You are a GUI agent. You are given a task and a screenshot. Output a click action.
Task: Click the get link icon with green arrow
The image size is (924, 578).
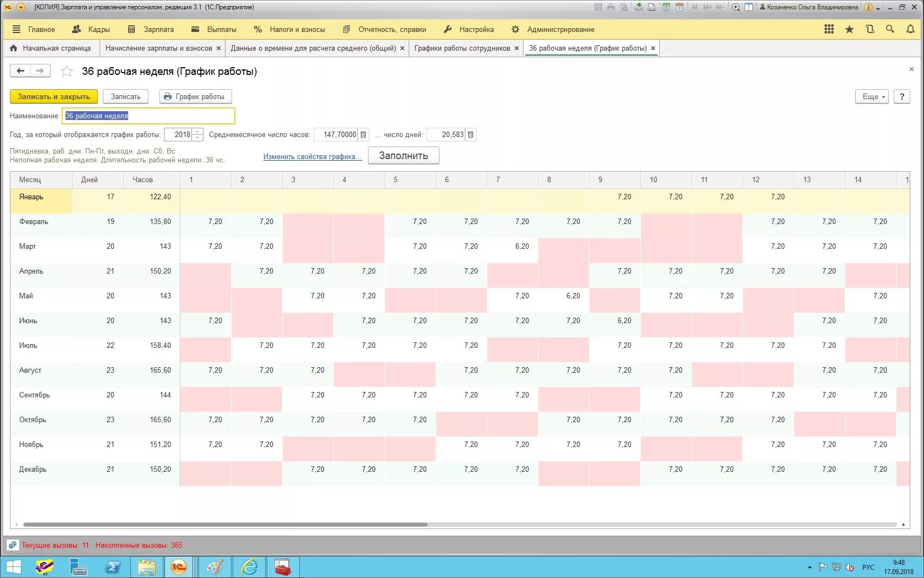coord(639,7)
